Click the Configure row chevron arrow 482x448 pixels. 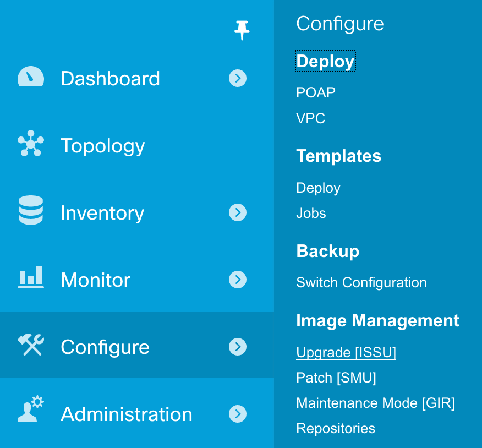tap(238, 347)
